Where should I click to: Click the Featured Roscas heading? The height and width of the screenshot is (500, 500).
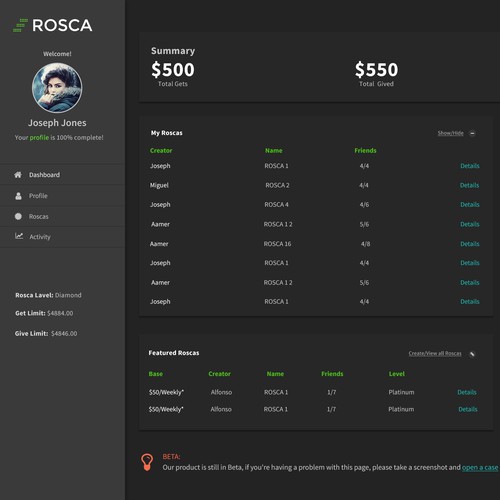coord(174,353)
